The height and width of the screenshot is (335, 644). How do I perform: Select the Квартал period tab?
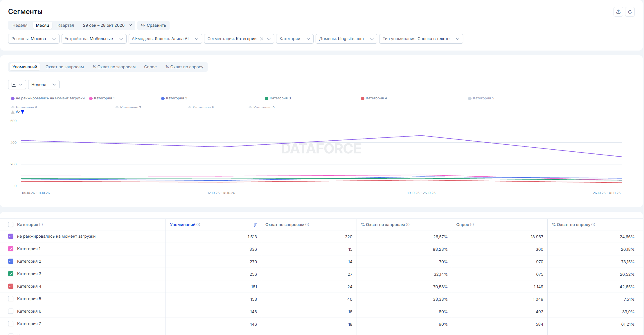[x=66, y=25]
